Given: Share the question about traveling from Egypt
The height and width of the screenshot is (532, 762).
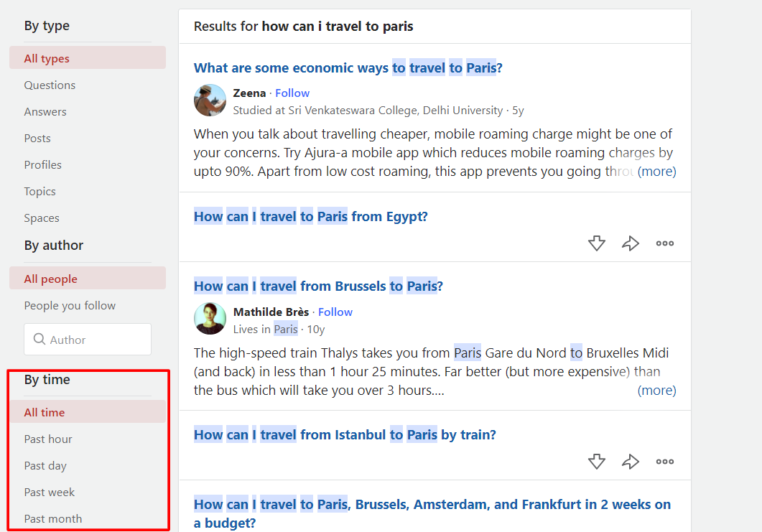Looking at the screenshot, I should (x=630, y=243).
